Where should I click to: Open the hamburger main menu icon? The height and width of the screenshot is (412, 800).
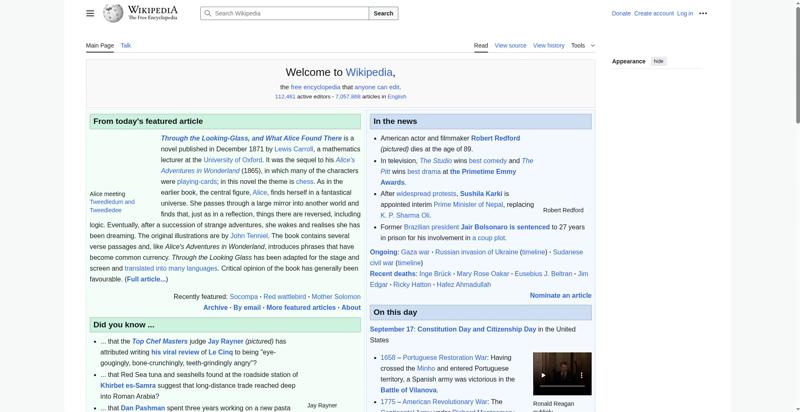pos(90,13)
